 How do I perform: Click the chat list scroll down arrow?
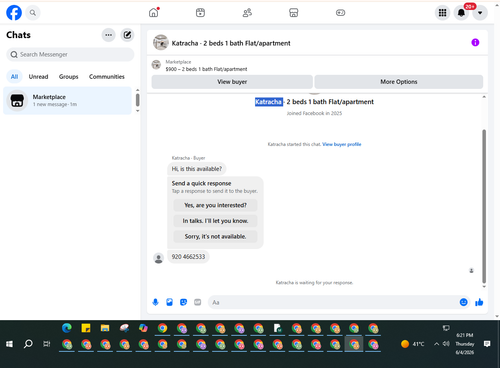[x=137, y=111]
